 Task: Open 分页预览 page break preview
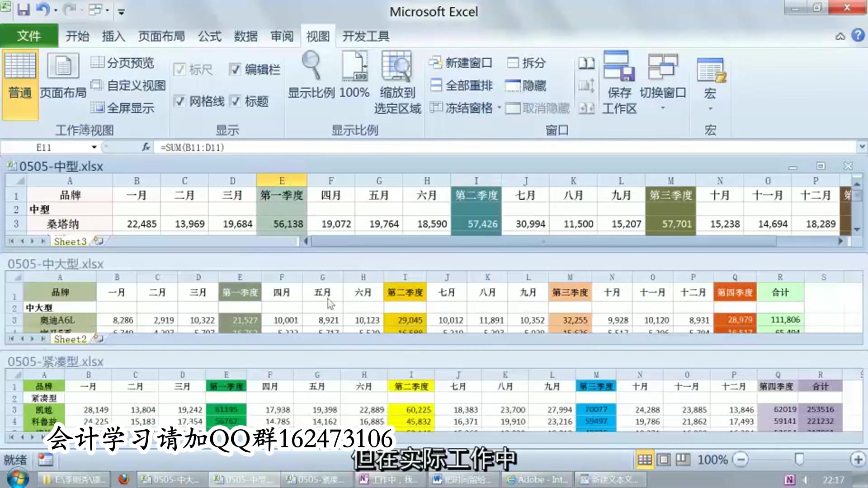coord(122,63)
